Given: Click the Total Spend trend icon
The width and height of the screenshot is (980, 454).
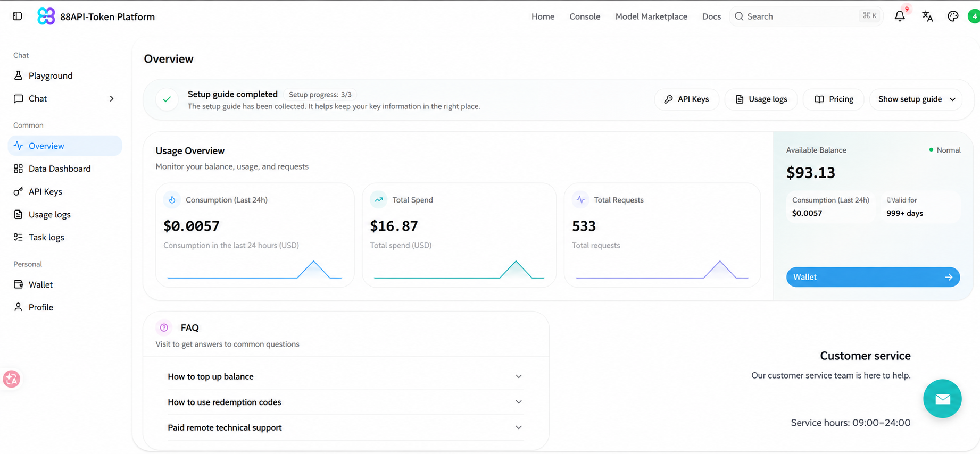Looking at the screenshot, I should point(378,200).
